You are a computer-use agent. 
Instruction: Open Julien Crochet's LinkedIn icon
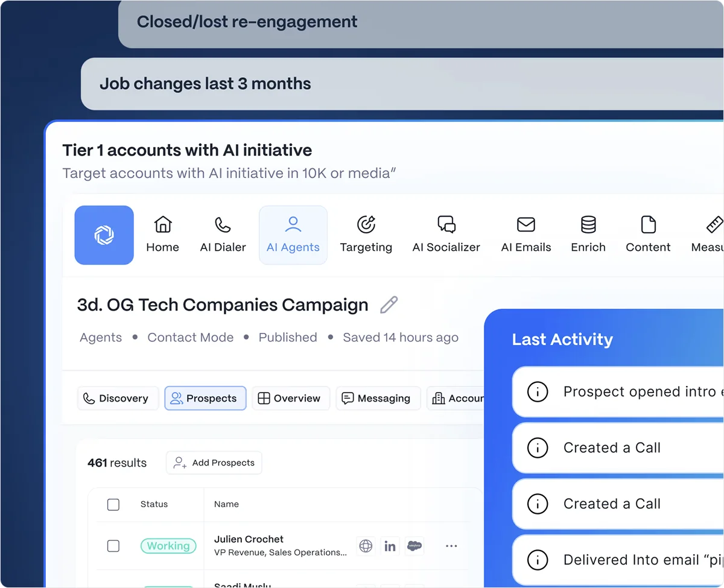pos(390,546)
